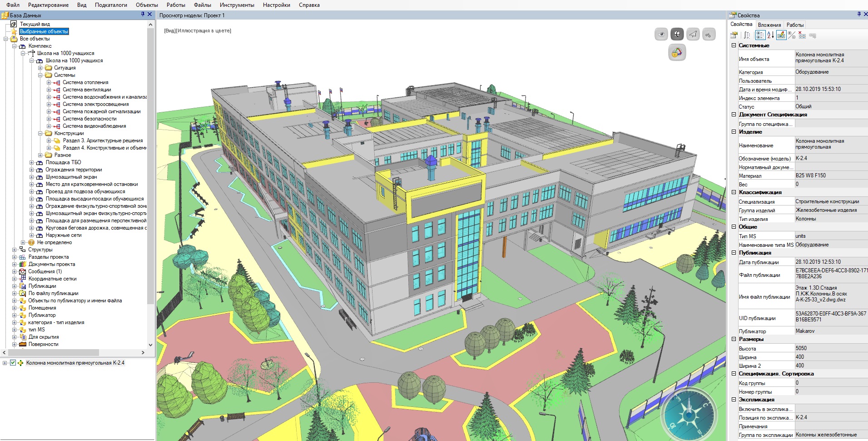868x441 pixels.
Task: Click the dark orbit globe button in viewport
Action: tap(677, 34)
